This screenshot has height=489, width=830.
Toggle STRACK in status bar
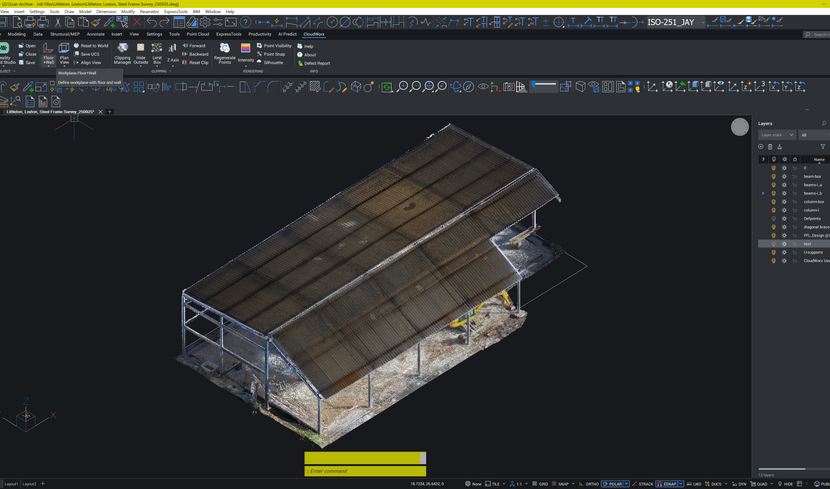coord(643,484)
